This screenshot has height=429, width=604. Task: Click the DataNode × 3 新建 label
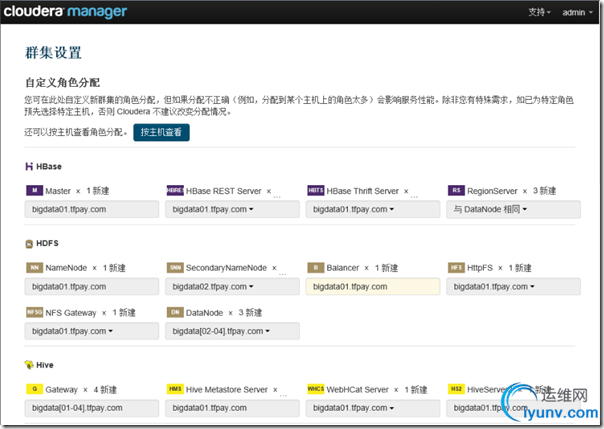click(224, 312)
